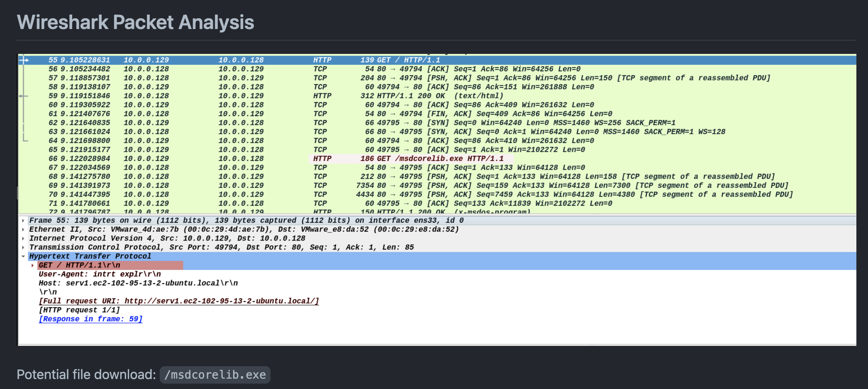
Task: Click the Host: serv1.ec2-102-95-13-2-ubuntu.local header line
Action: 138,283
